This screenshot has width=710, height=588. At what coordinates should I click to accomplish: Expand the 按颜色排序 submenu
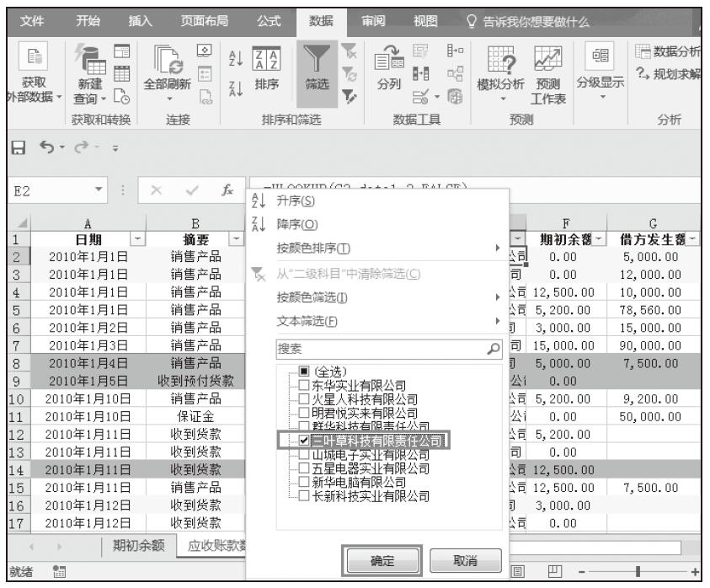pyautogui.click(x=387, y=249)
